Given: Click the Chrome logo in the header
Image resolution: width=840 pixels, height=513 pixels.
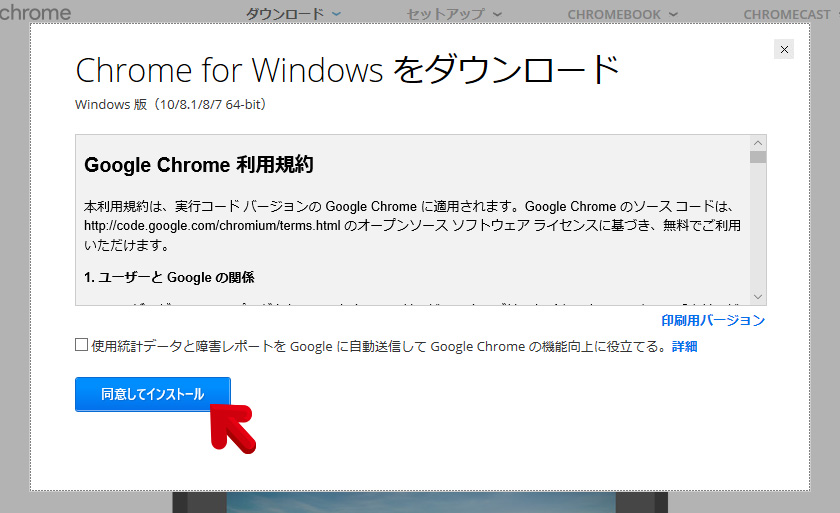Looking at the screenshot, I should pyautogui.click(x=35, y=13).
